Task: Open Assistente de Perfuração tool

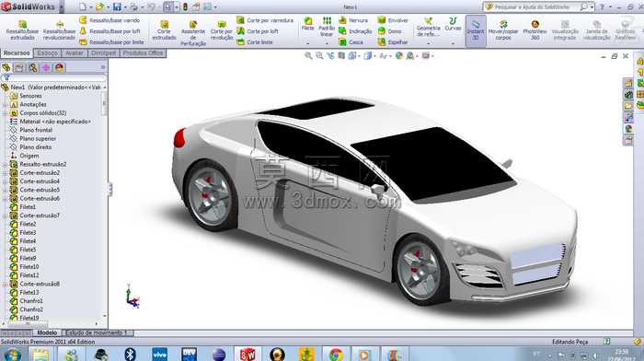Action: (193, 33)
